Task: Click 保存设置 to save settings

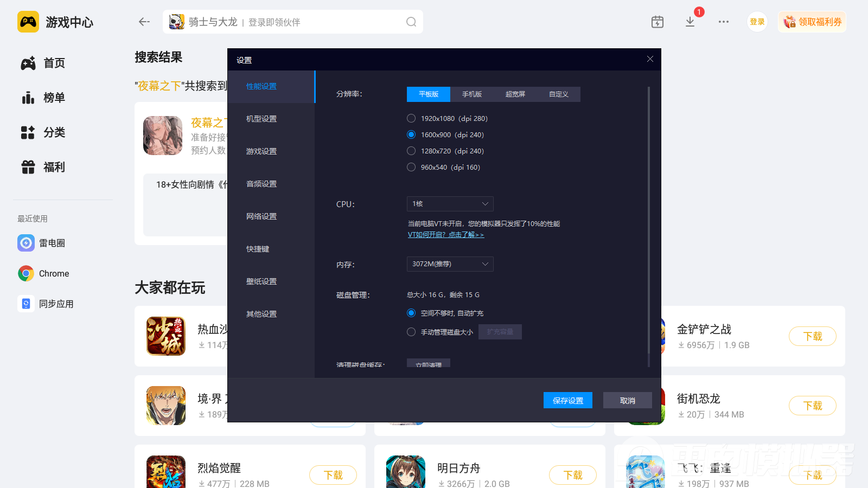Action: (567, 400)
